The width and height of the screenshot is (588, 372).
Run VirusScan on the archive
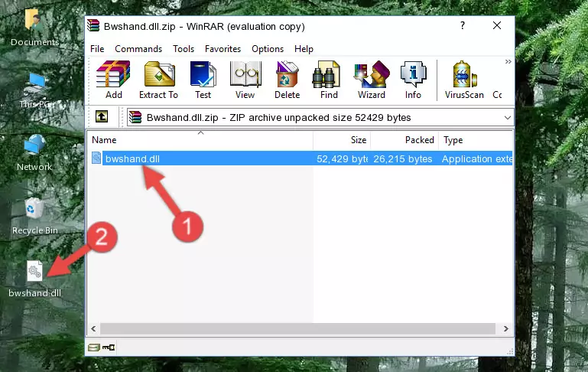click(464, 80)
